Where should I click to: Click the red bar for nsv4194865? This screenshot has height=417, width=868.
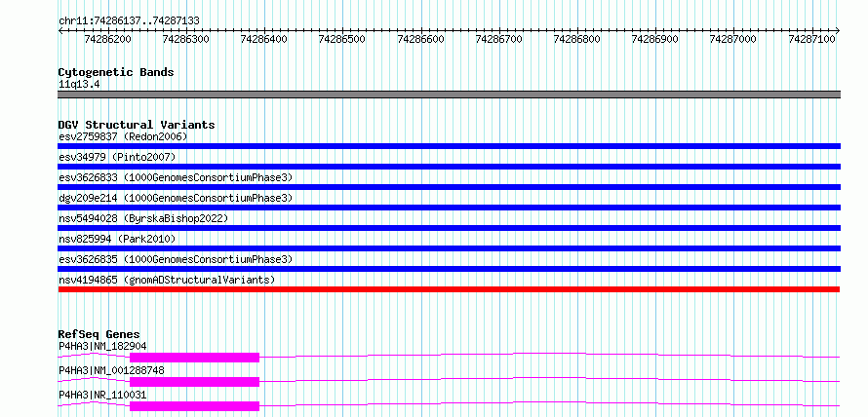click(449, 289)
